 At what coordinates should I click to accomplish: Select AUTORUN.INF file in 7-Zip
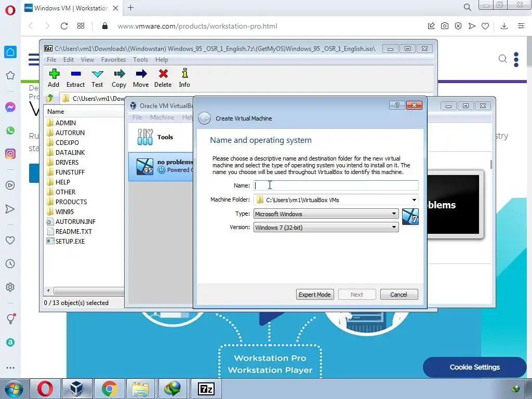click(x=75, y=221)
